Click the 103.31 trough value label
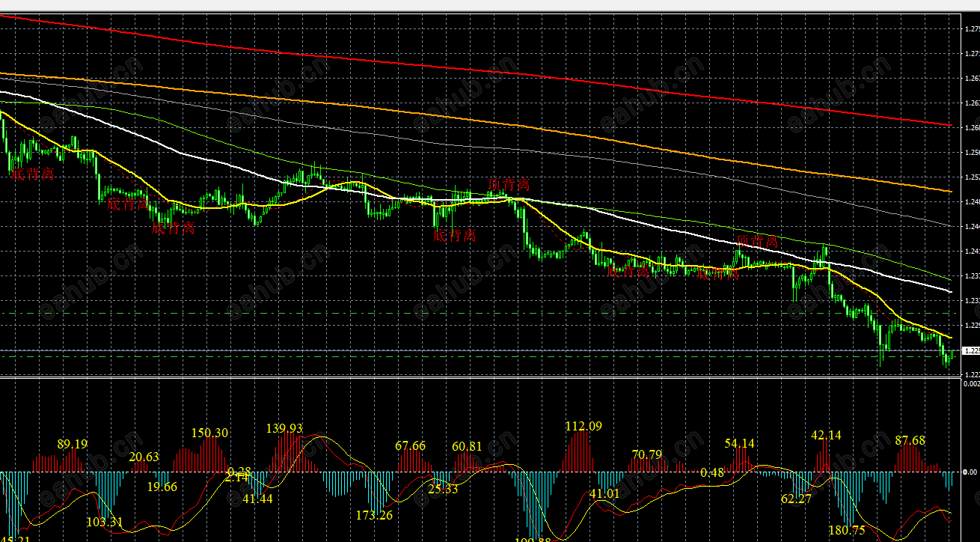The height and width of the screenshot is (542, 980). point(105,523)
